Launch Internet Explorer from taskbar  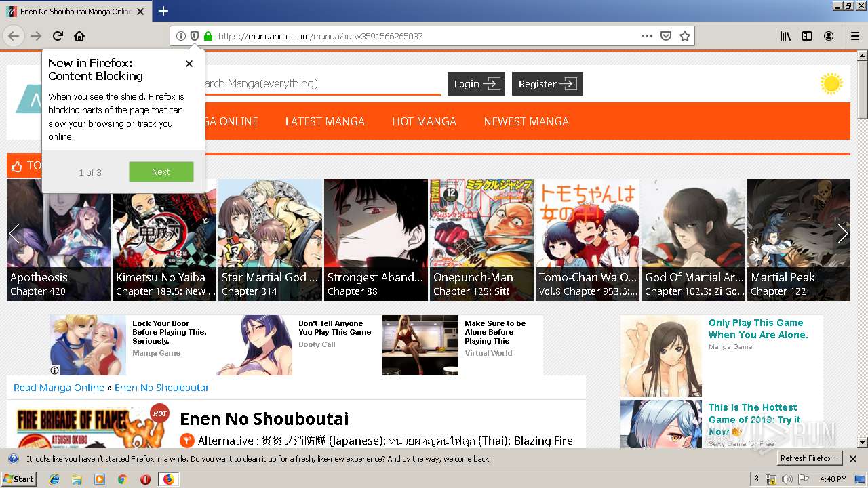(54, 479)
